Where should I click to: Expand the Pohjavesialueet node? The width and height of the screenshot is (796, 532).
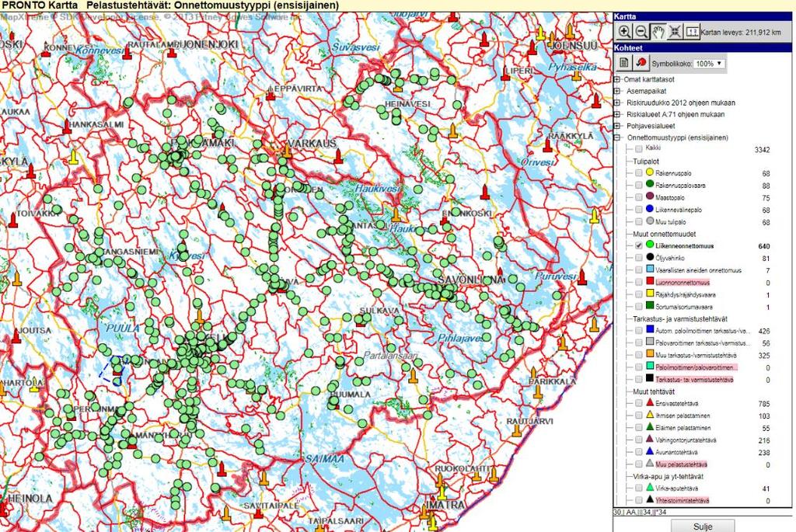click(617, 127)
